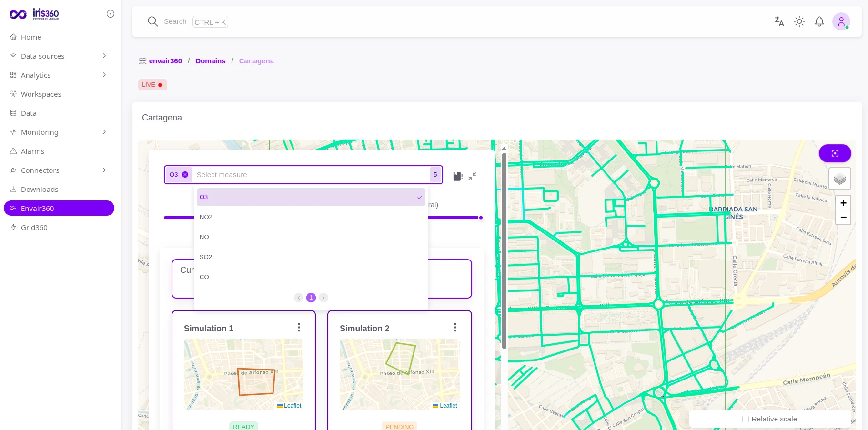Open Downloads in the sidebar
This screenshot has height=430, width=868.
tap(59, 189)
